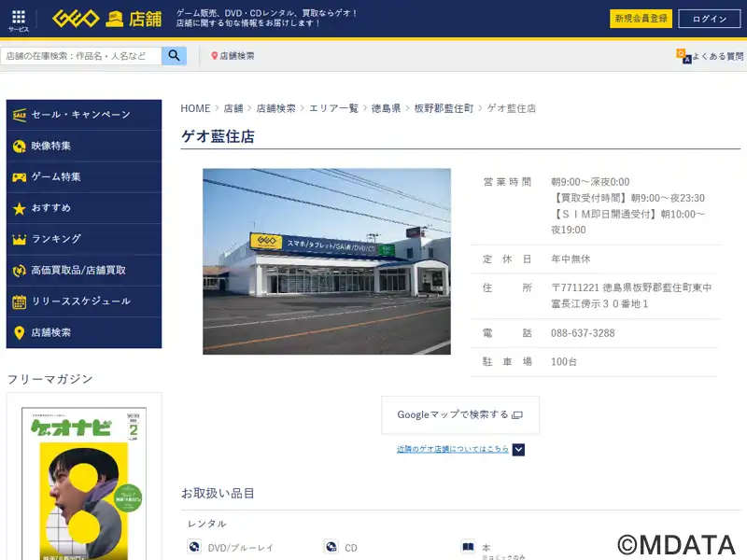Open 近隣のゲオ店舗についてはこちら link
747x560 pixels.
pos(453,449)
